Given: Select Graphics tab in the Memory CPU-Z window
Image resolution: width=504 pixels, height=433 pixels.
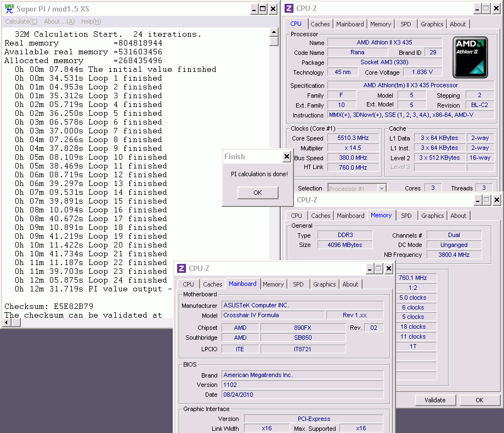Looking at the screenshot, I should (x=432, y=216).
